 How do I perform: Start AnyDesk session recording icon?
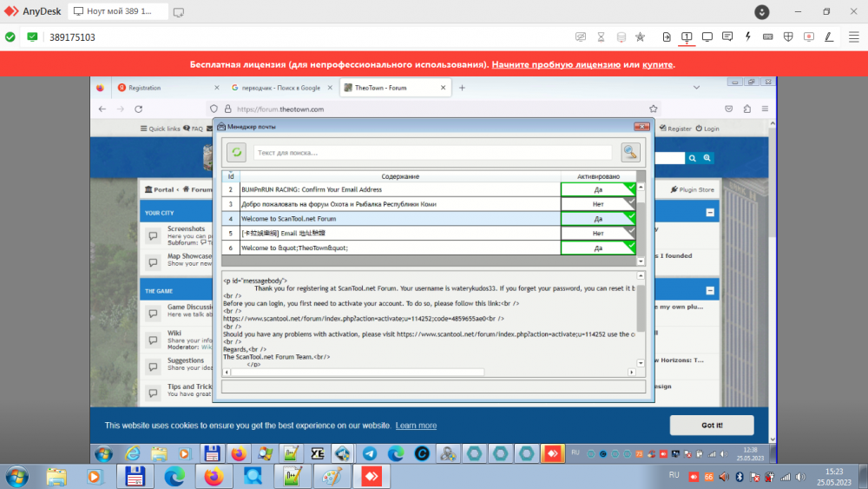point(809,37)
